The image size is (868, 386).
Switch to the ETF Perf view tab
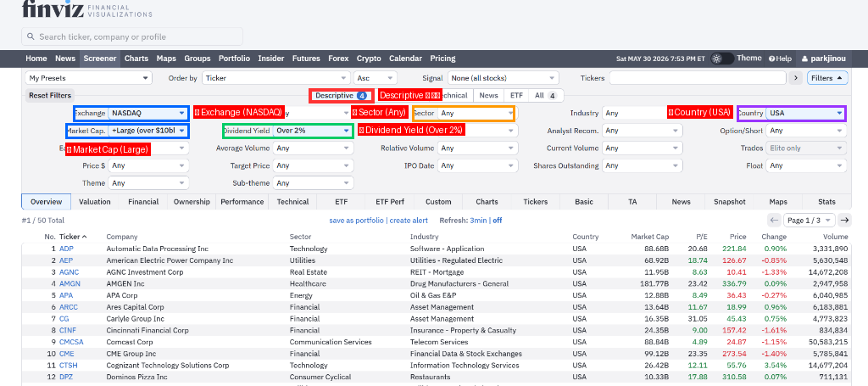tap(390, 202)
